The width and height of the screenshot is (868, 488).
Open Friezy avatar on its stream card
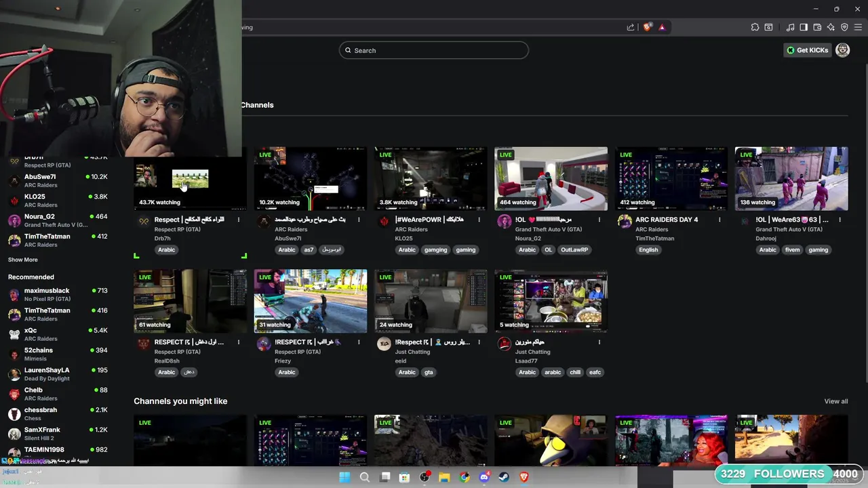tap(264, 344)
